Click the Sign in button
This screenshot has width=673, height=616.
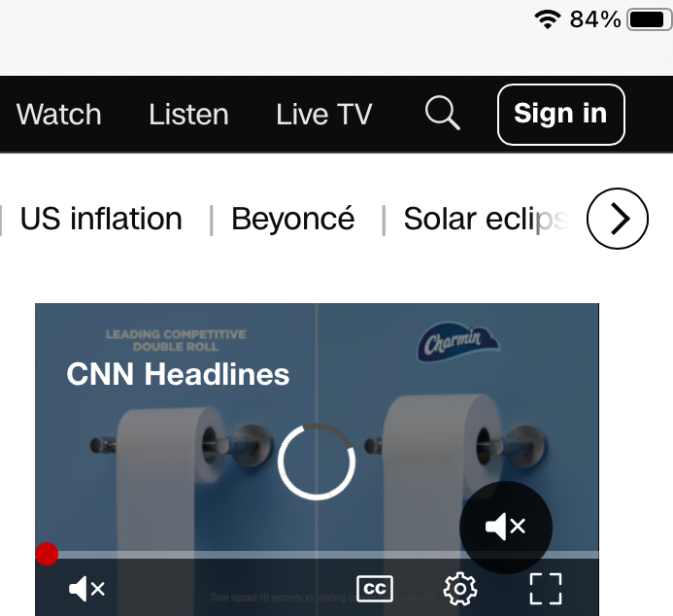(x=560, y=115)
